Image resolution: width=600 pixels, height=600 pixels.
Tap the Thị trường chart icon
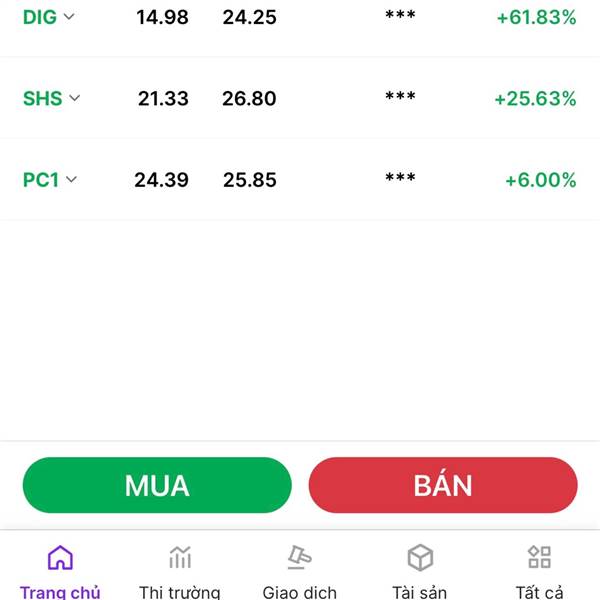coord(180,557)
